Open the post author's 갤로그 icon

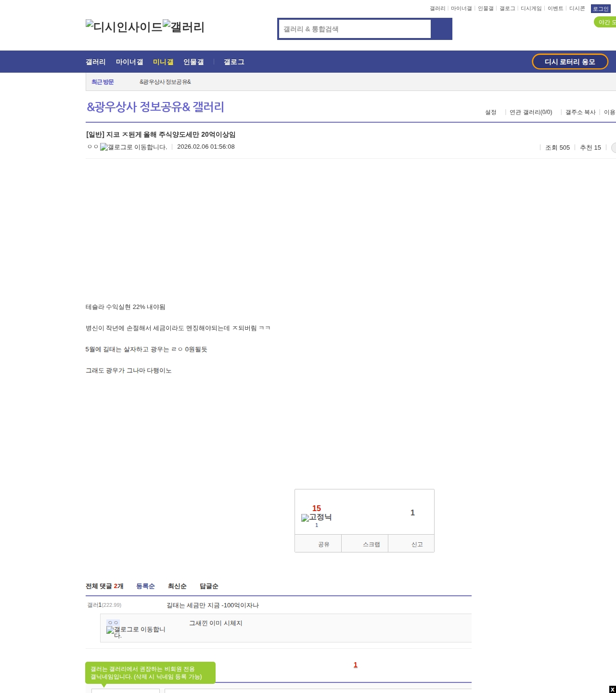(x=133, y=147)
